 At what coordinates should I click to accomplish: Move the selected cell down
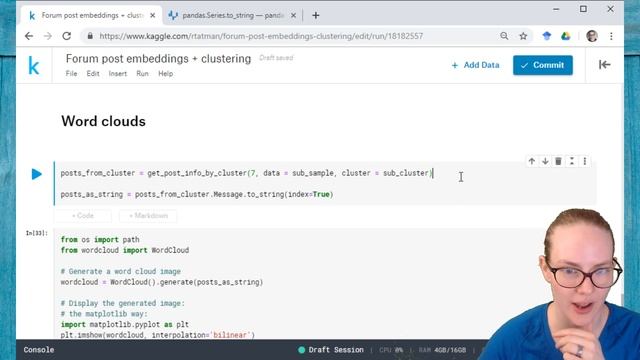click(x=545, y=161)
